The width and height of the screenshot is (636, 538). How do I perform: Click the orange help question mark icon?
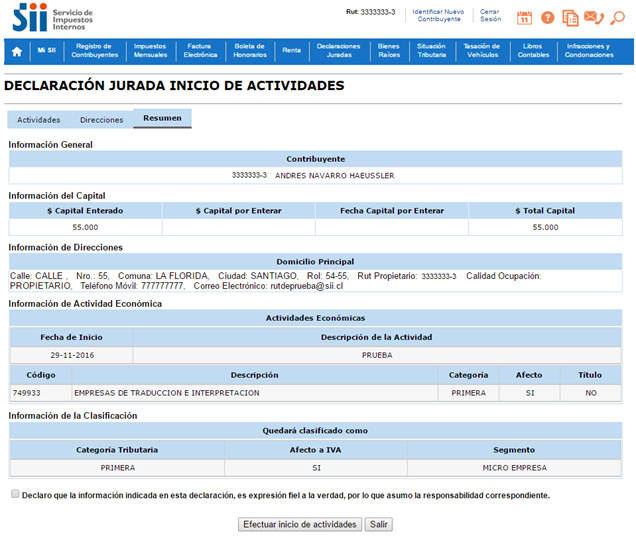click(x=547, y=17)
